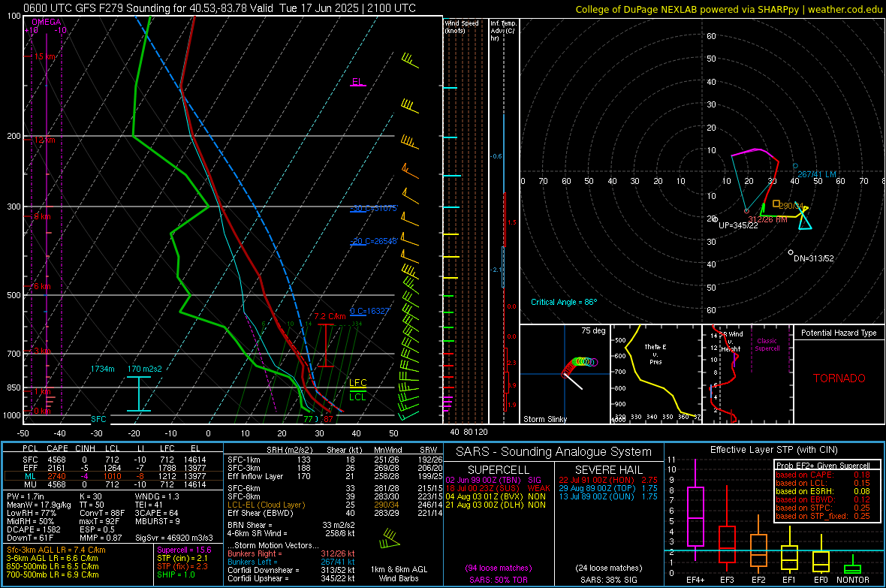Click the 'MBURST = 9' value
Image resolution: width=886 pixels, height=588 pixels.
tap(157, 521)
